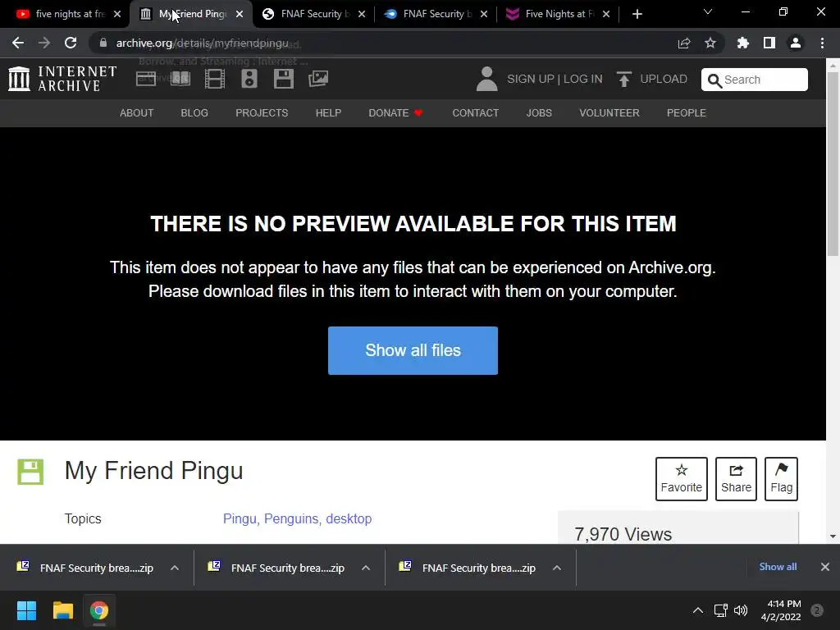This screenshot has width=840, height=630.
Task: Open the Texts book icon
Action: point(180,79)
